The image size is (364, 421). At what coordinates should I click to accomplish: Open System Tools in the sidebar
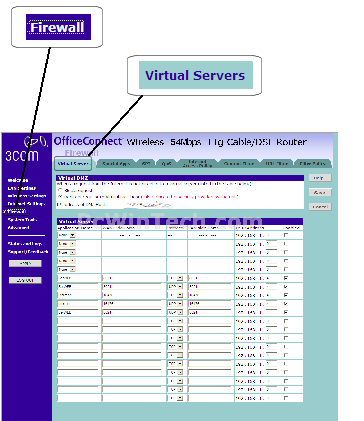pyautogui.click(x=22, y=220)
